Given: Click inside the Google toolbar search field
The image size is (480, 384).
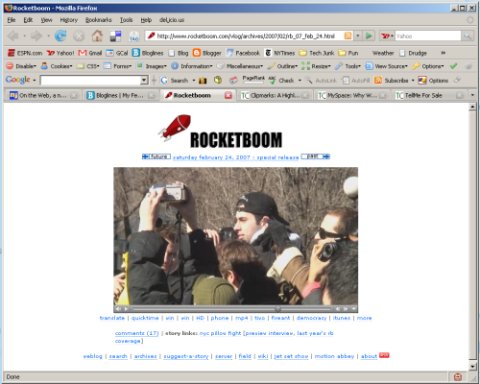Looking at the screenshot, I should point(90,80).
